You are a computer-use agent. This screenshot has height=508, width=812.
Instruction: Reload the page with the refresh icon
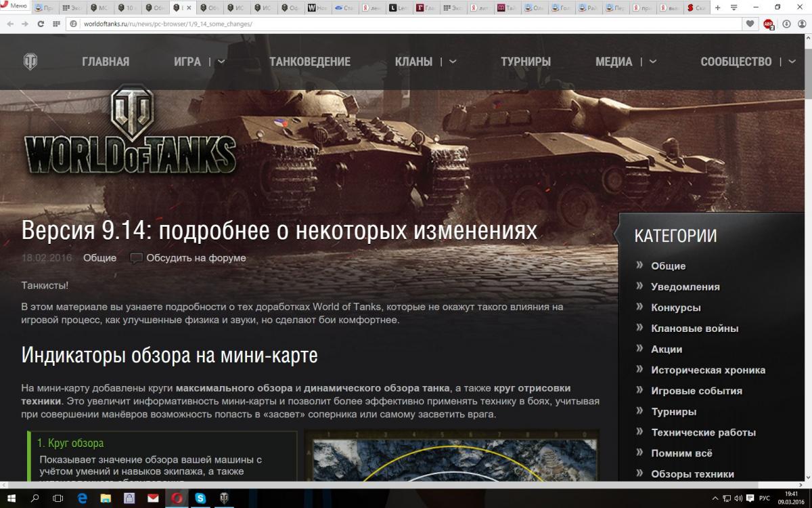[41, 24]
